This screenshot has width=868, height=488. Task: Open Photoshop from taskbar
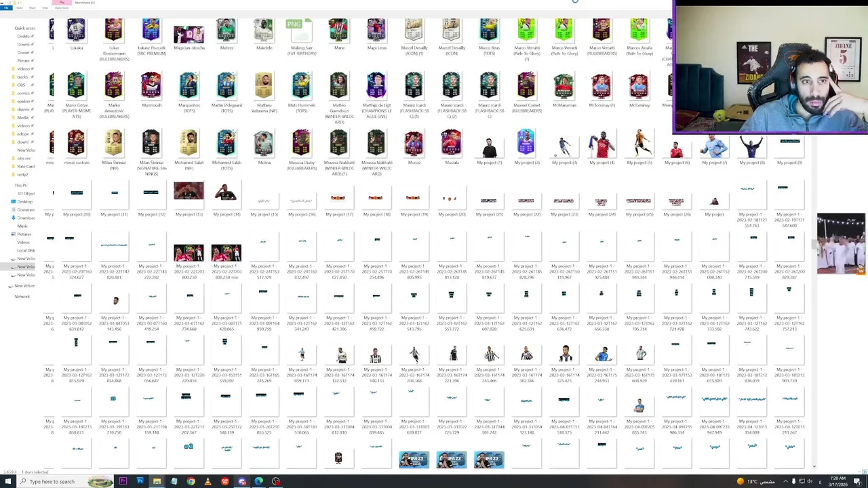pos(140,481)
